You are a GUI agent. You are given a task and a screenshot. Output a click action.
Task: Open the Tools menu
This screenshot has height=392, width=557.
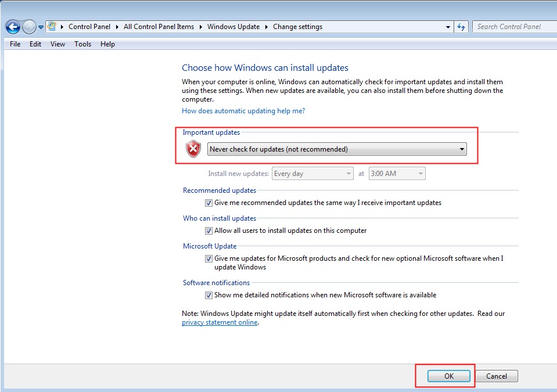pos(83,44)
